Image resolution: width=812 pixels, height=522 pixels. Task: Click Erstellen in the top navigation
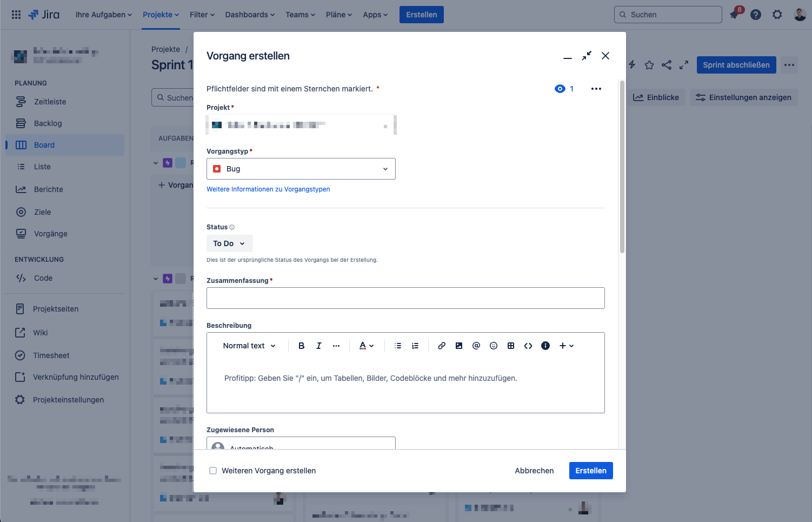[x=422, y=15]
